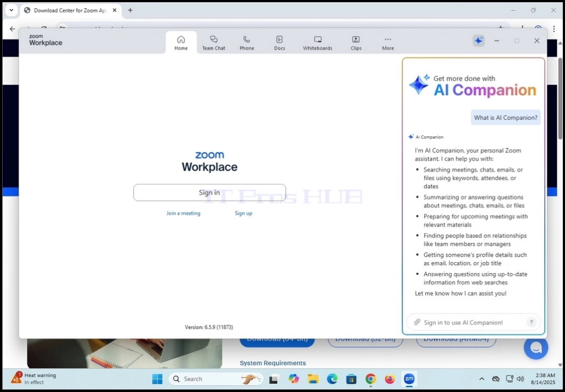Click the Sign in button
This screenshot has width=565, height=392.
coord(209,192)
